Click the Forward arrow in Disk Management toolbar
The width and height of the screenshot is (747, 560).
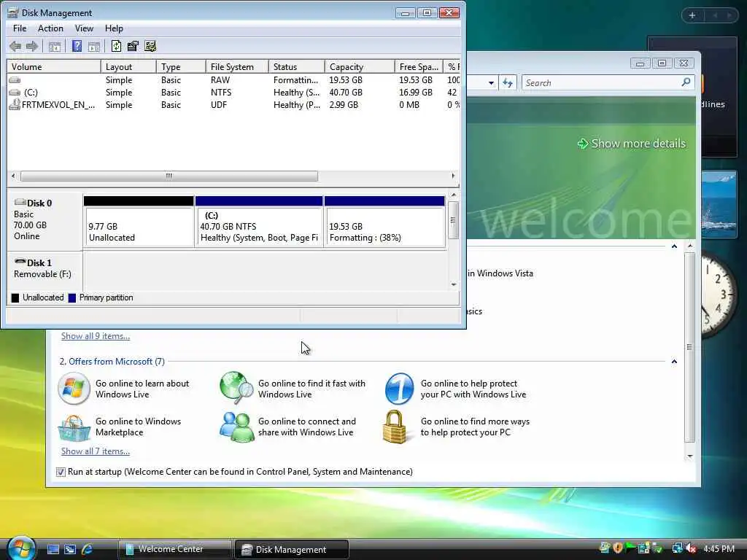(32, 46)
